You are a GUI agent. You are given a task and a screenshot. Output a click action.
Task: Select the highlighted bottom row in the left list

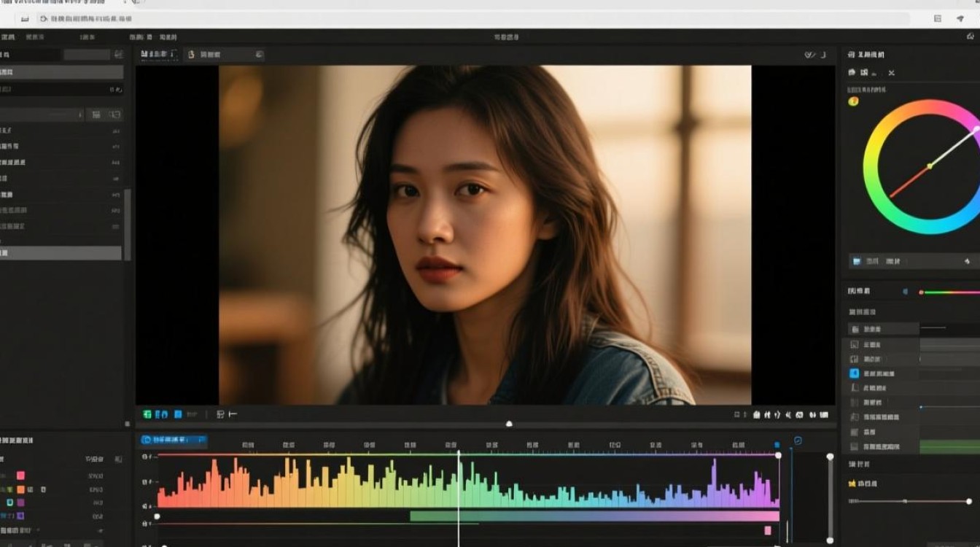61,253
